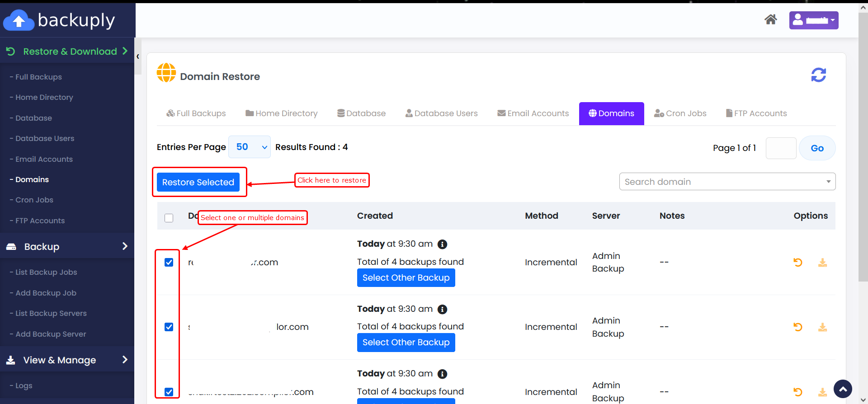
Task: Click the home icon in top bar
Action: pyautogui.click(x=770, y=19)
